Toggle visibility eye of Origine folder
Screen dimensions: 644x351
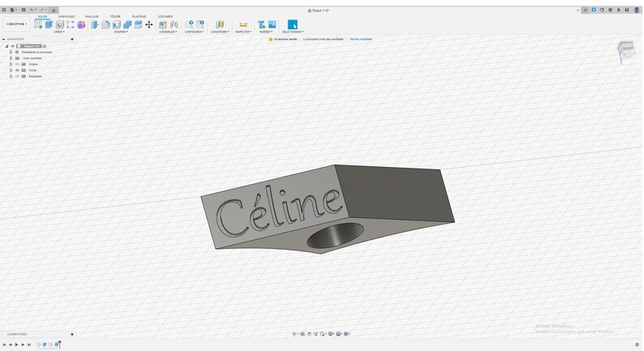17,64
